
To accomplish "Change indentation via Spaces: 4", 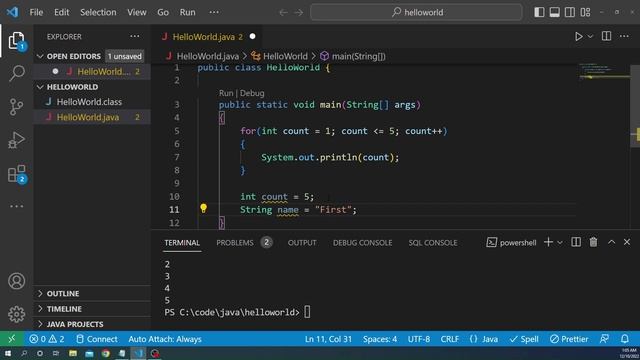I will click(x=380, y=339).
